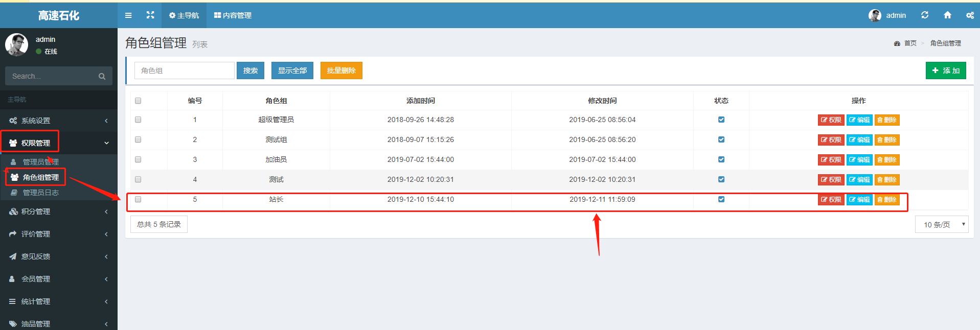Click the 角色组 search input field
This screenshot has height=330, width=980.
185,70
